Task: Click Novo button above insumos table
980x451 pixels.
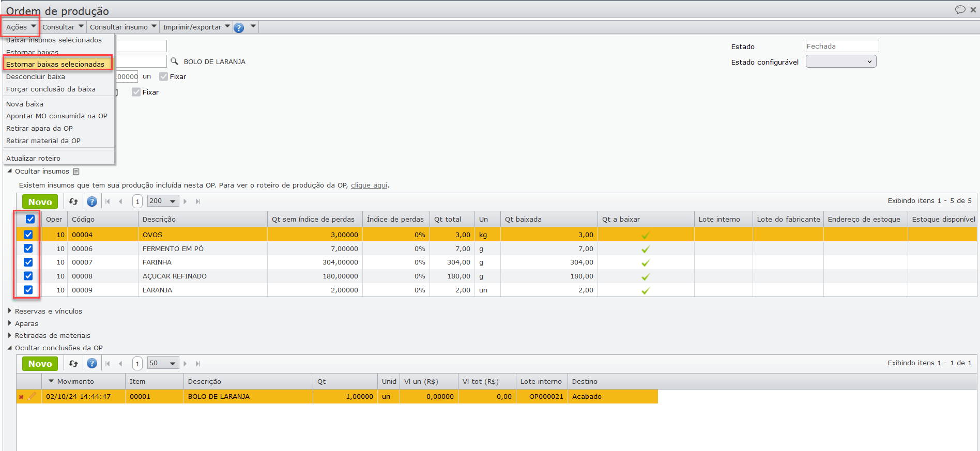Action: [40, 201]
